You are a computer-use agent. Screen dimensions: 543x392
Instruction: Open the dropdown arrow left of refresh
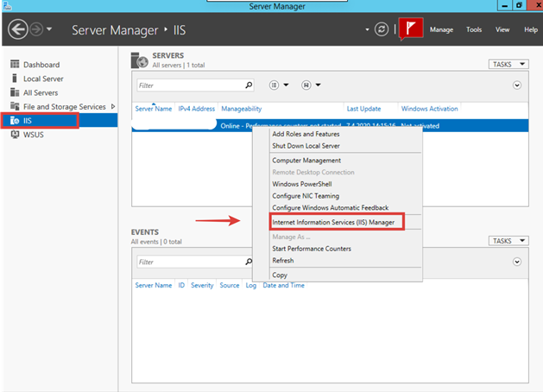(x=367, y=29)
